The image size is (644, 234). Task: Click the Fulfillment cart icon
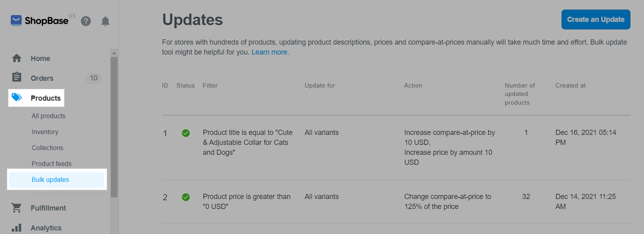[x=17, y=207]
